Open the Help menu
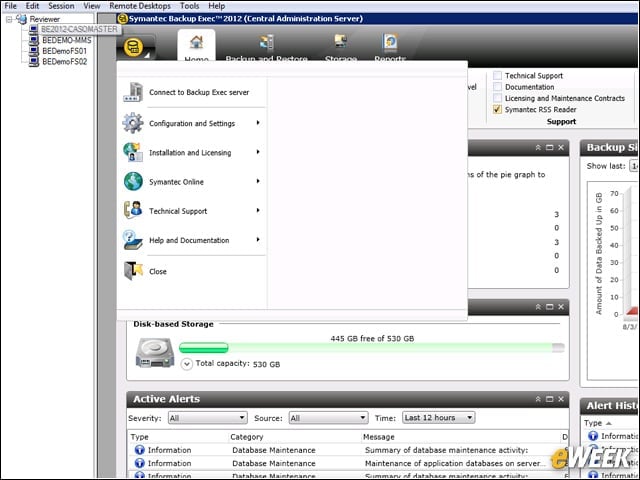 point(217,6)
